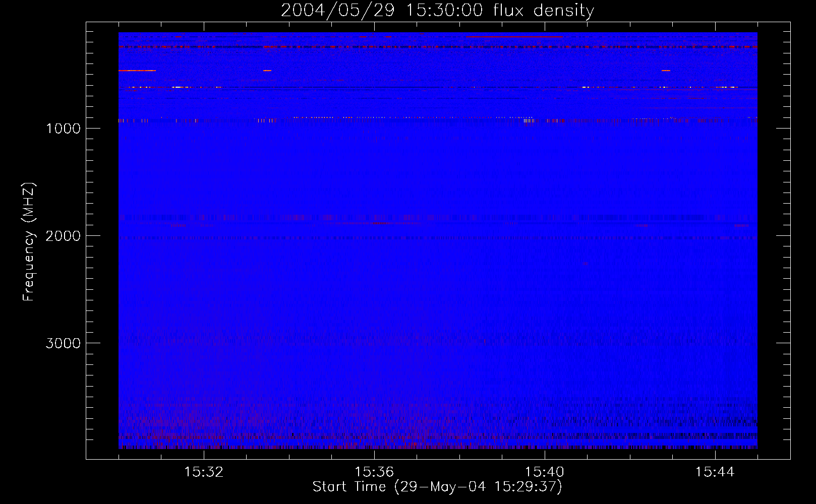Click the 2000 frequency tick label

coord(63,236)
